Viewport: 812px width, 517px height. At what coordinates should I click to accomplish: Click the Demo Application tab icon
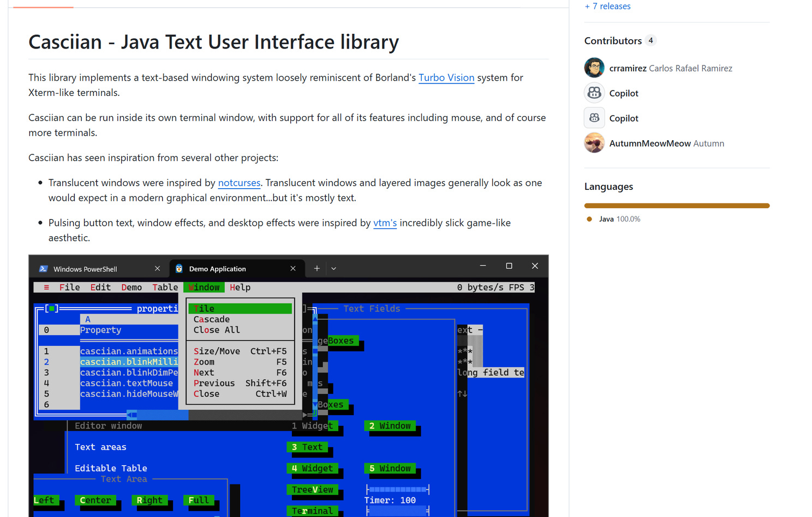(179, 268)
